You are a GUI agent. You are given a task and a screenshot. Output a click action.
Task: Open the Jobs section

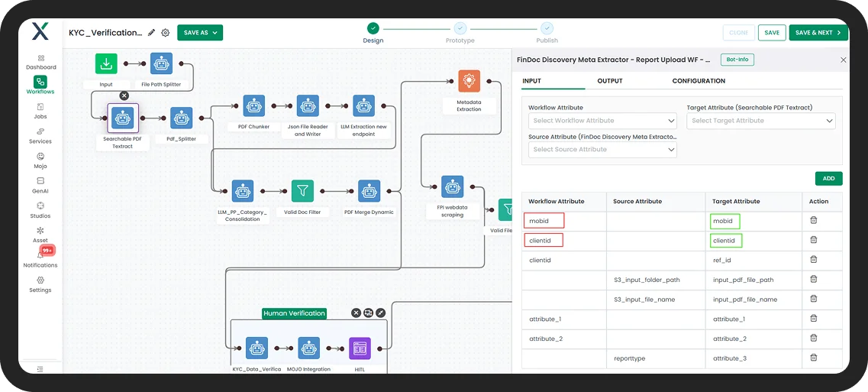[x=40, y=111]
